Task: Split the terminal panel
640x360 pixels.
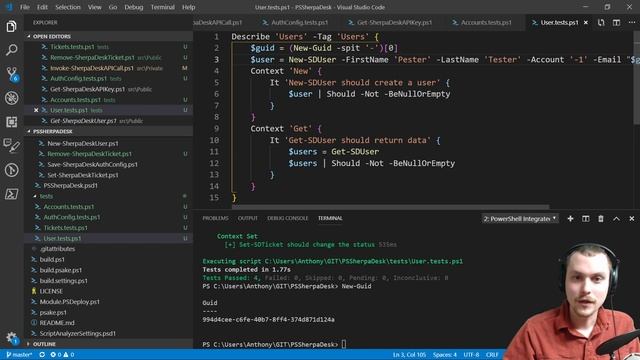Action: [x=586, y=219]
